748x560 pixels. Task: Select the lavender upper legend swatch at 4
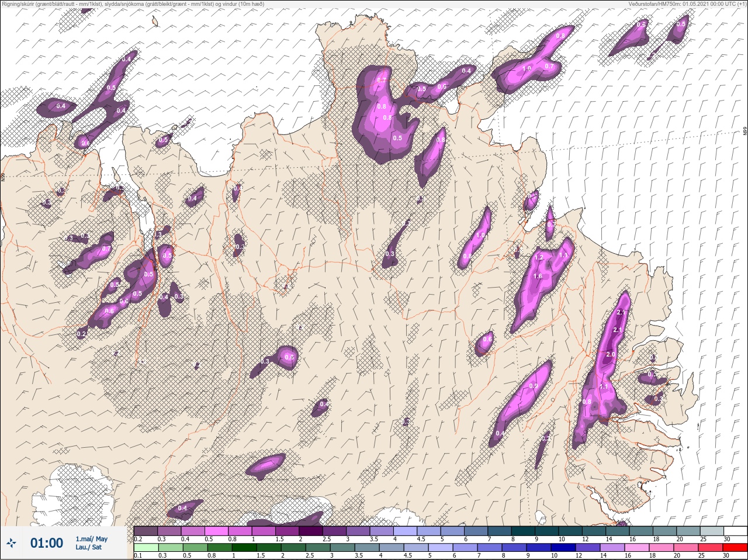[x=406, y=531]
